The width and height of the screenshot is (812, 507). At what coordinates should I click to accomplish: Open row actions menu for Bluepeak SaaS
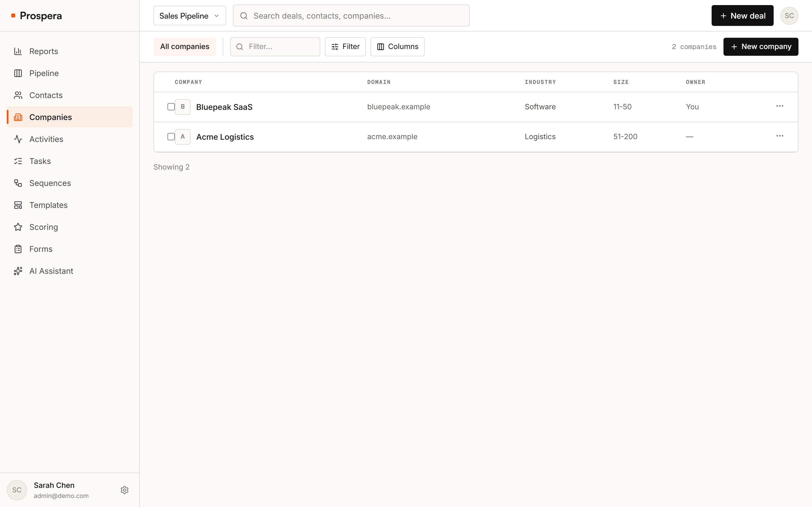(x=780, y=106)
